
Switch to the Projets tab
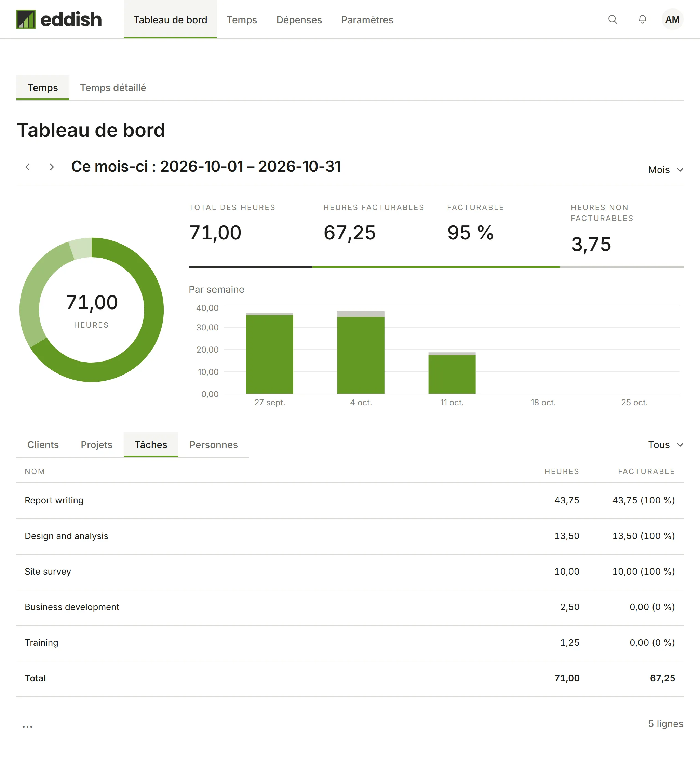click(96, 444)
